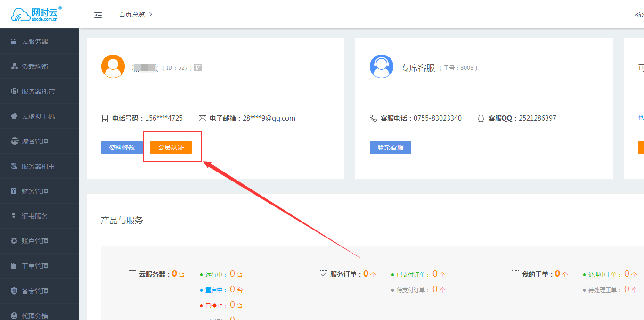This screenshot has height=320, width=644.
Task: Click the phone icon beside 电话号码
Action: (105, 118)
